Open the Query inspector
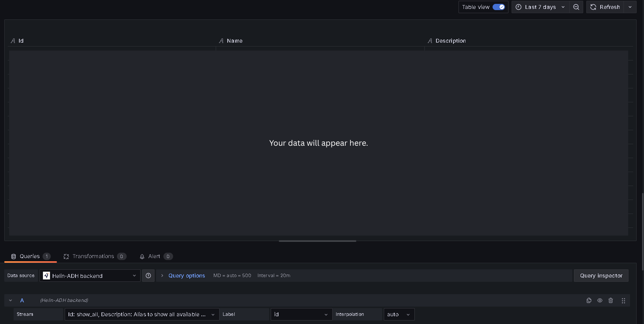Viewport: 644px width, 324px height. coord(601,276)
